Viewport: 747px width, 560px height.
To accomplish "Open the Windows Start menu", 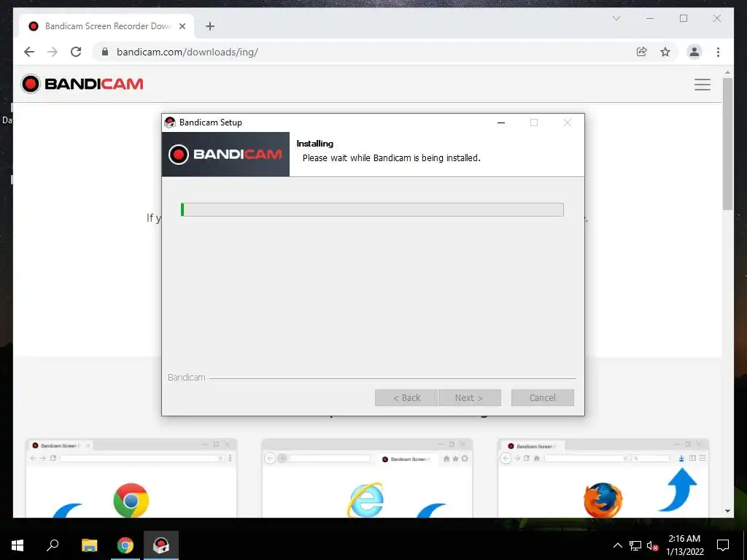I will coord(18,545).
